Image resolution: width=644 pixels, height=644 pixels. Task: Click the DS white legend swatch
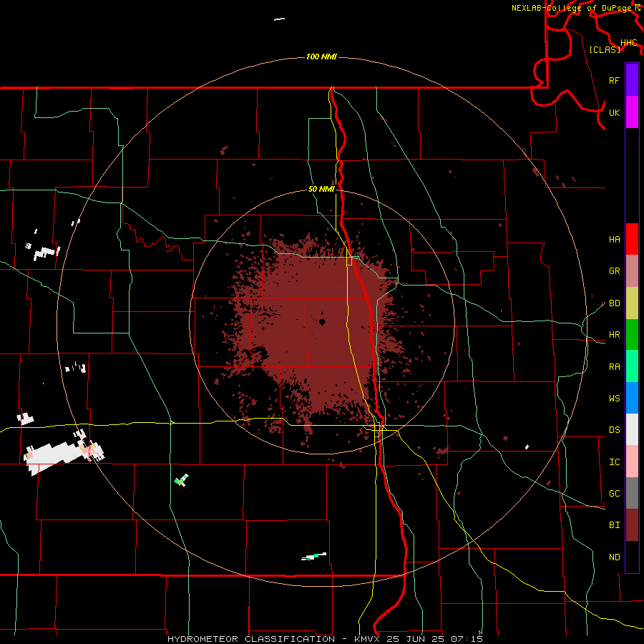pos(632,429)
